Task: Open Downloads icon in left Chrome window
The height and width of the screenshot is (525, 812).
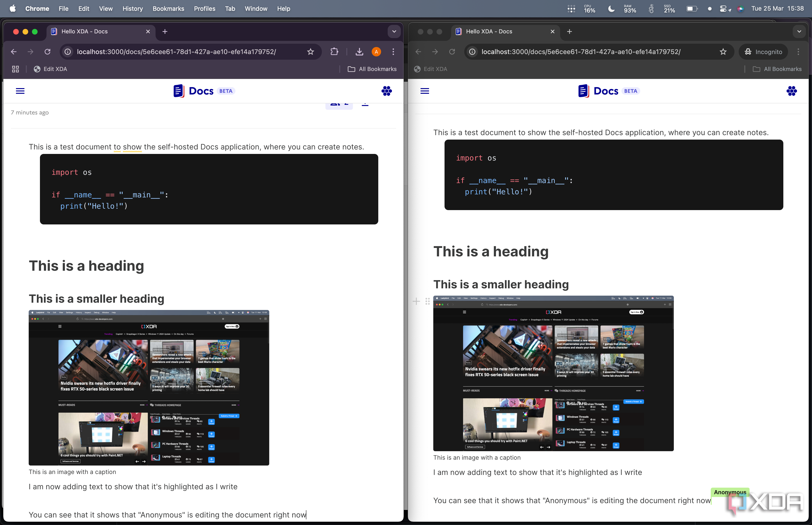Action: (359, 52)
